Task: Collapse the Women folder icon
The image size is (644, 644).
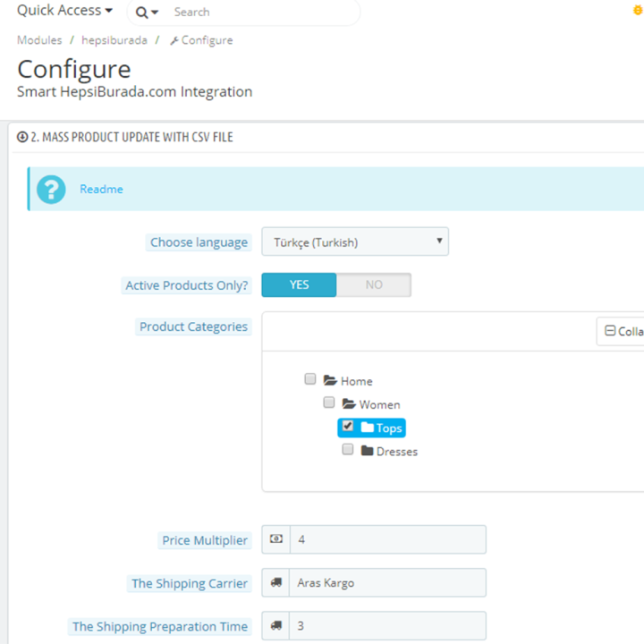Action: tap(349, 403)
